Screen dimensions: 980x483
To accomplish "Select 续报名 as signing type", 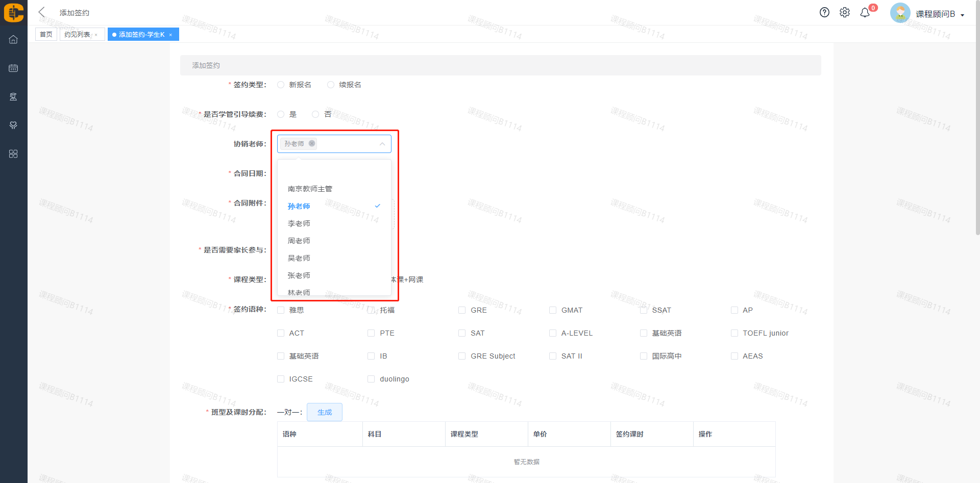I will pos(331,85).
